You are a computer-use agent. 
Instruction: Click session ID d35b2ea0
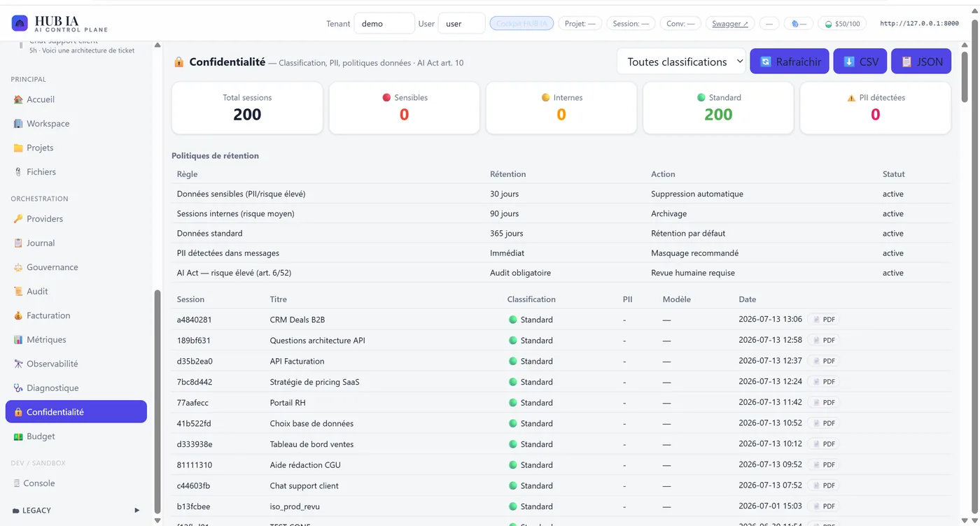pyautogui.click(x=195, y=361)
